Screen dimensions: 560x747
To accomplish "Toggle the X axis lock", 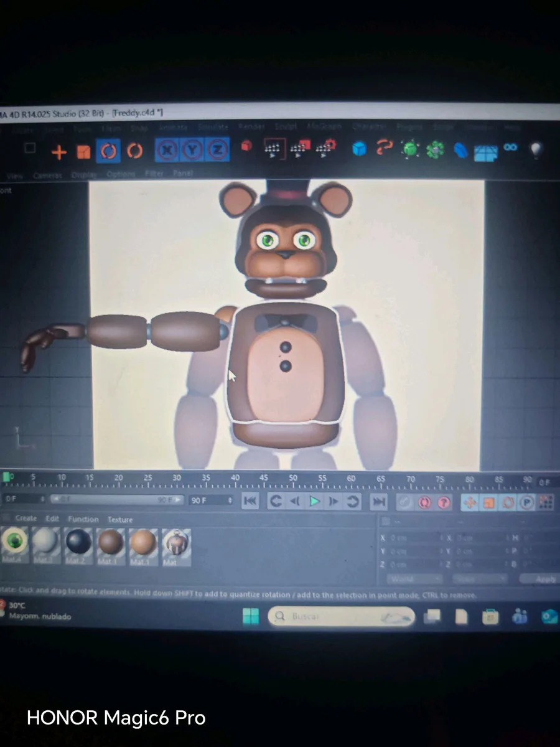I will [x=166, y=149].
